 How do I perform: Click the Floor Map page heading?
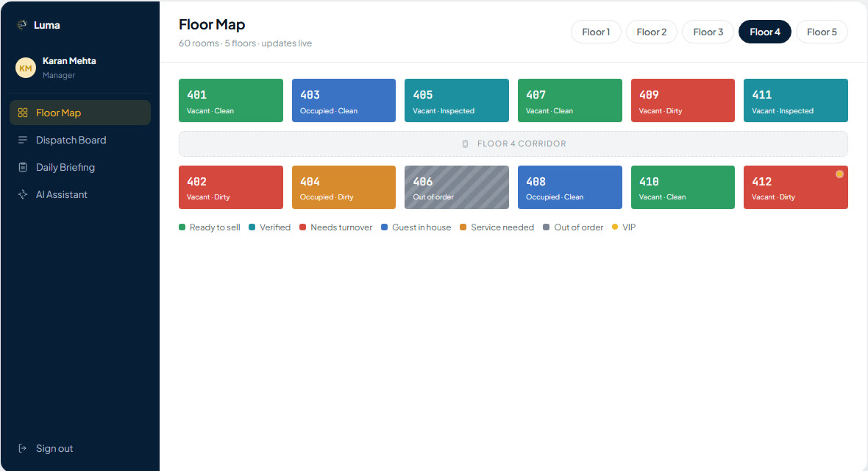pyautogui.click(x=212, y=24)
